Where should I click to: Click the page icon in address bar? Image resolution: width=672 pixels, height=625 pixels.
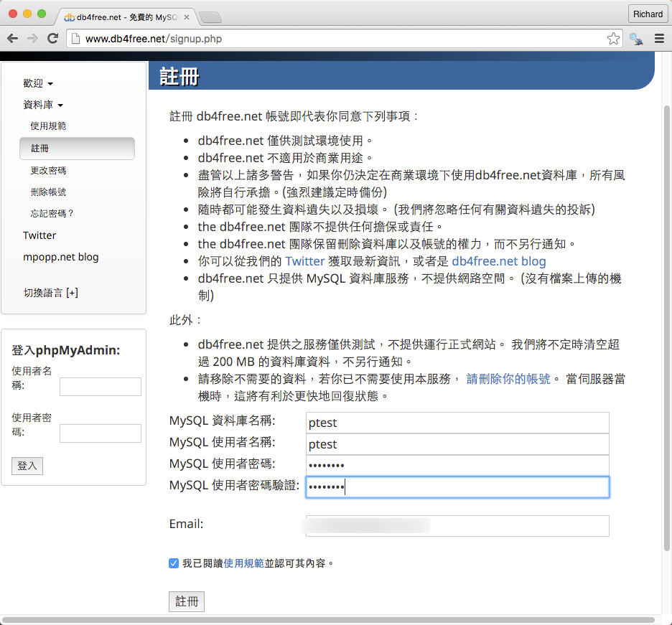point(75,39)
